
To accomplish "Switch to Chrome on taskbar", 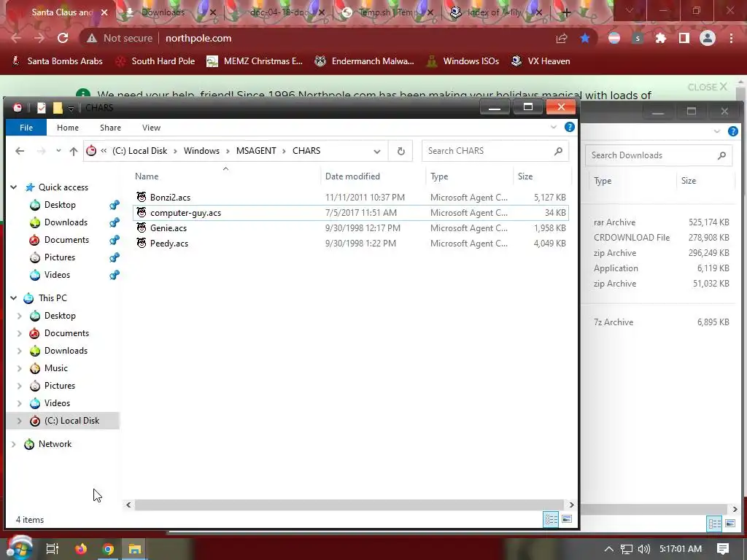I will pyautogui.click(x=108, y=549).
